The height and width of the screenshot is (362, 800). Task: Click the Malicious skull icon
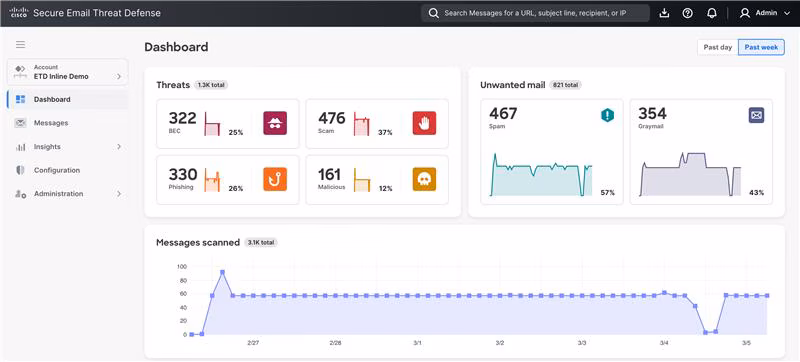tap(424, 179)
